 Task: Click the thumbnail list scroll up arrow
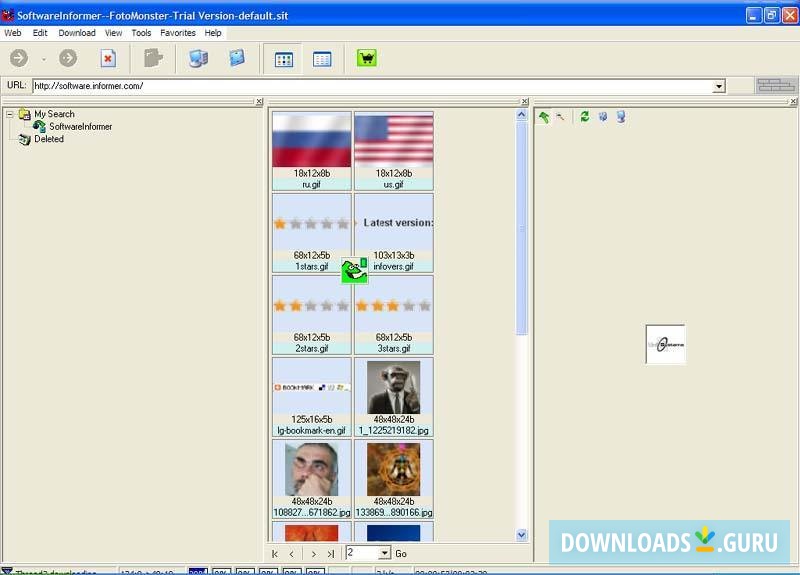pos(521,115)
